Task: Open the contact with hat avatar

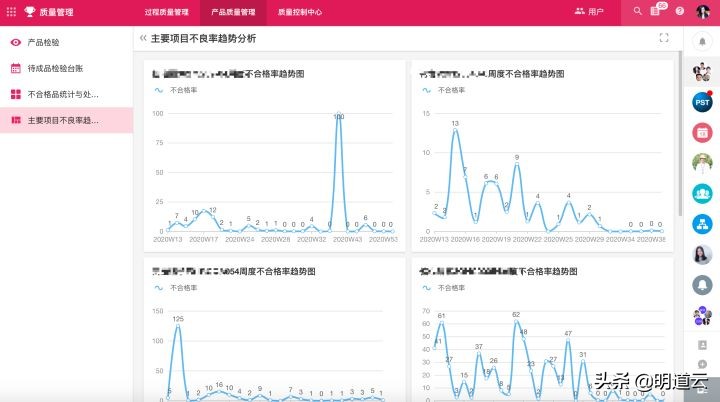Action: click(702, 163)
